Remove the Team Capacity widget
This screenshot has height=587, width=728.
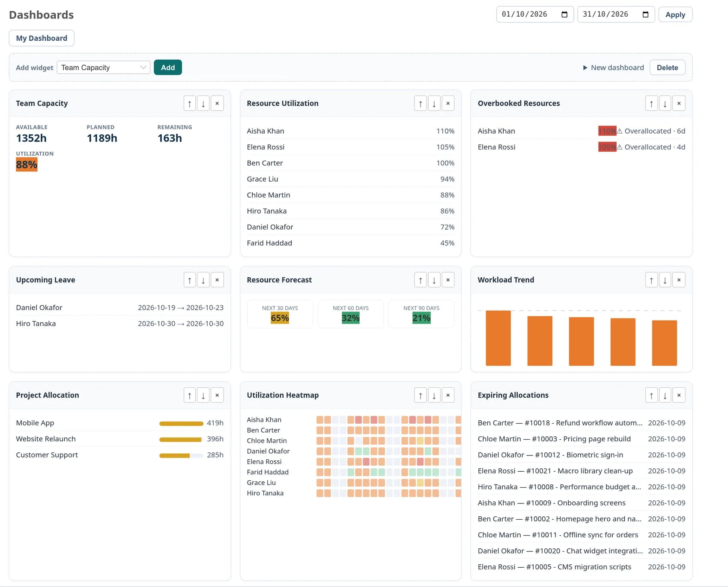(217, 103)
